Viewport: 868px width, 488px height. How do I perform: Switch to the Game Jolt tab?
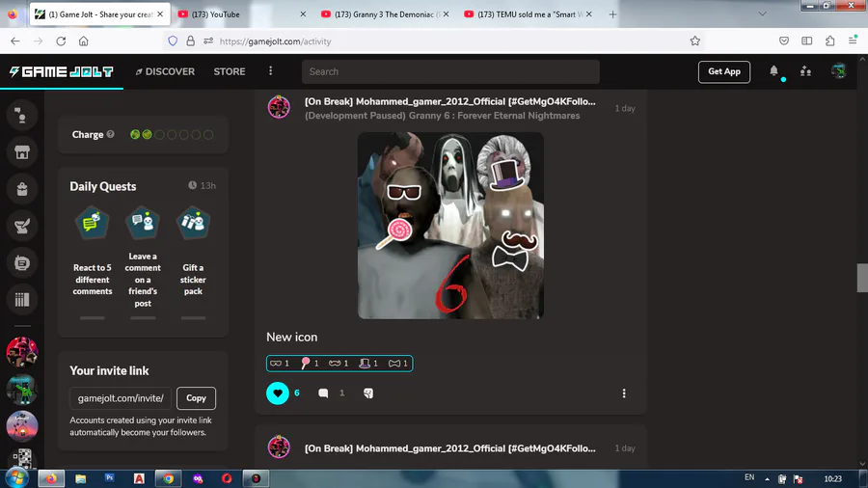99,14
